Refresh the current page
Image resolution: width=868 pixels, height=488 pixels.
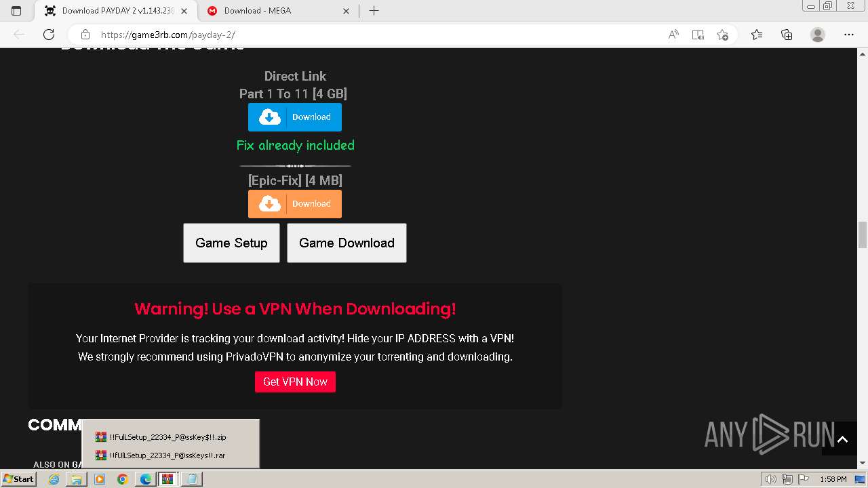pos(49,35)
